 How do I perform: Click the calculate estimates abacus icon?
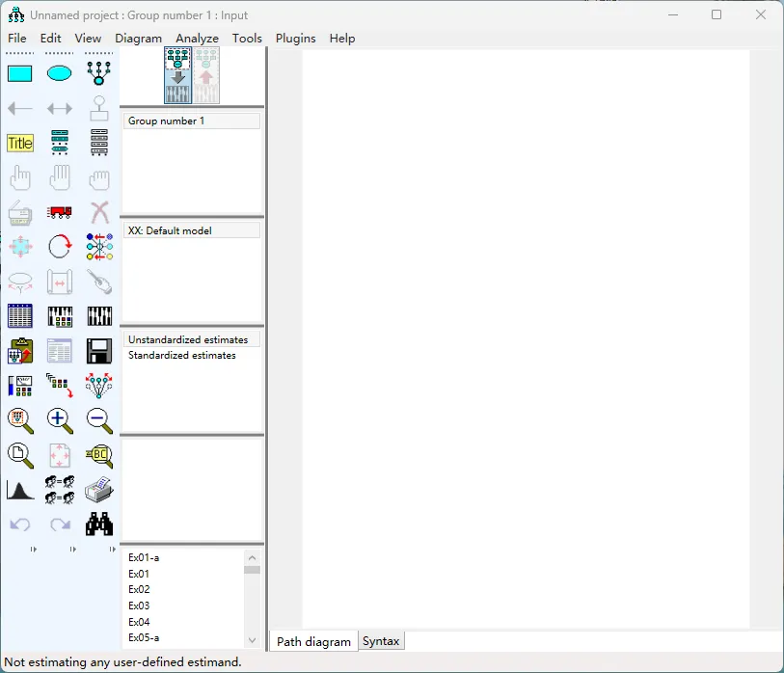tap(99, 316)
